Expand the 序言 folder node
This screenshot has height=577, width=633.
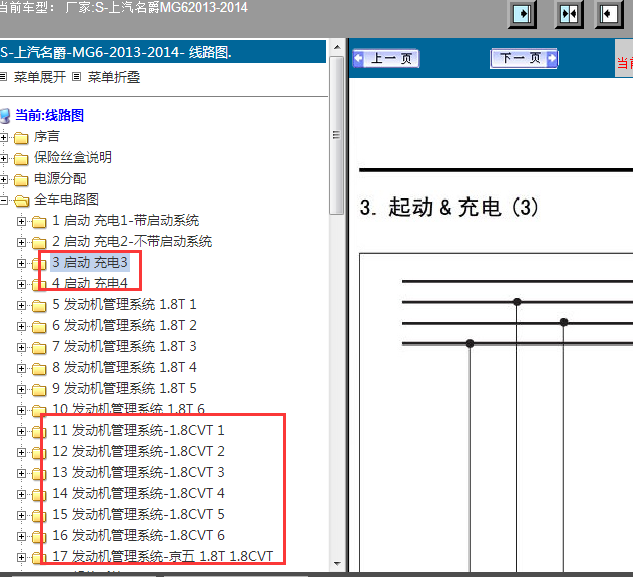(x=4, y=137)
